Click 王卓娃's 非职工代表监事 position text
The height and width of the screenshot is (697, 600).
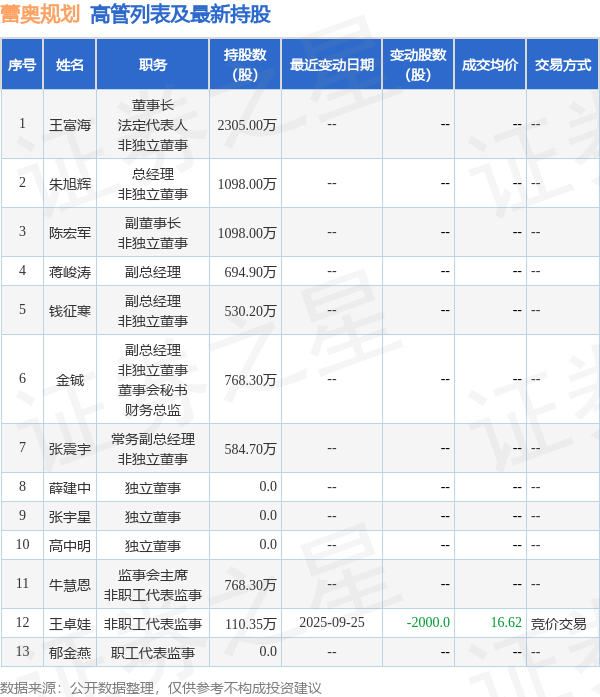click(x=153, y=624)
